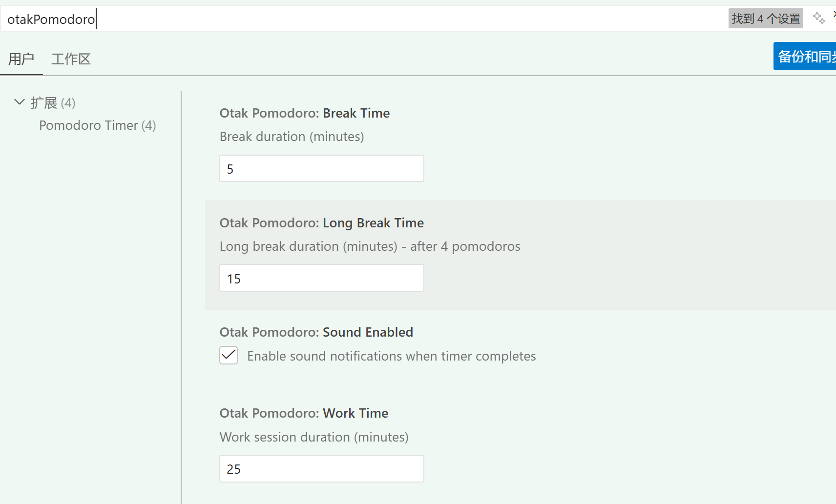Select the 扩展 (4) category

[x=53, y=103]
